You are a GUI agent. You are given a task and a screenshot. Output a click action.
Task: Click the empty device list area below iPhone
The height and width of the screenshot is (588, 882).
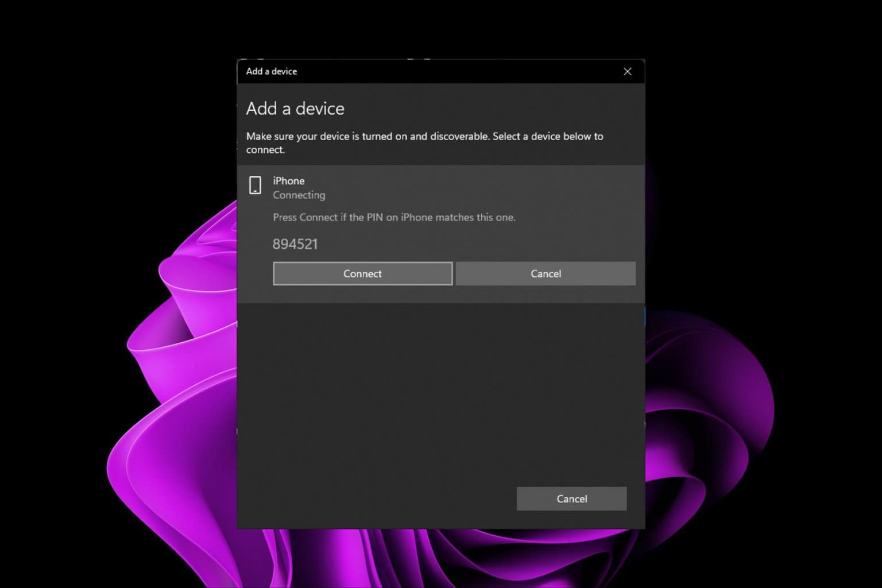[x=440, y=390]
